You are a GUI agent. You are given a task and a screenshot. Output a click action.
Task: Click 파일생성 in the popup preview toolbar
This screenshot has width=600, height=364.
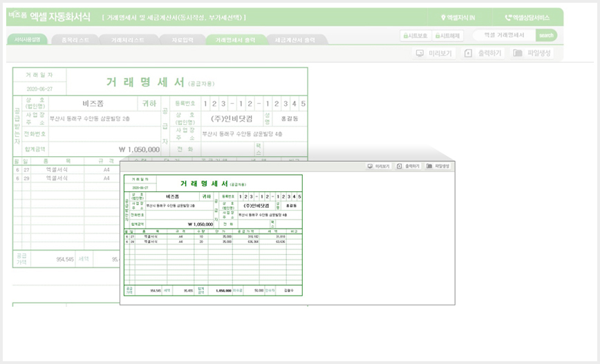pyautogui.click(x=438, y=166)
